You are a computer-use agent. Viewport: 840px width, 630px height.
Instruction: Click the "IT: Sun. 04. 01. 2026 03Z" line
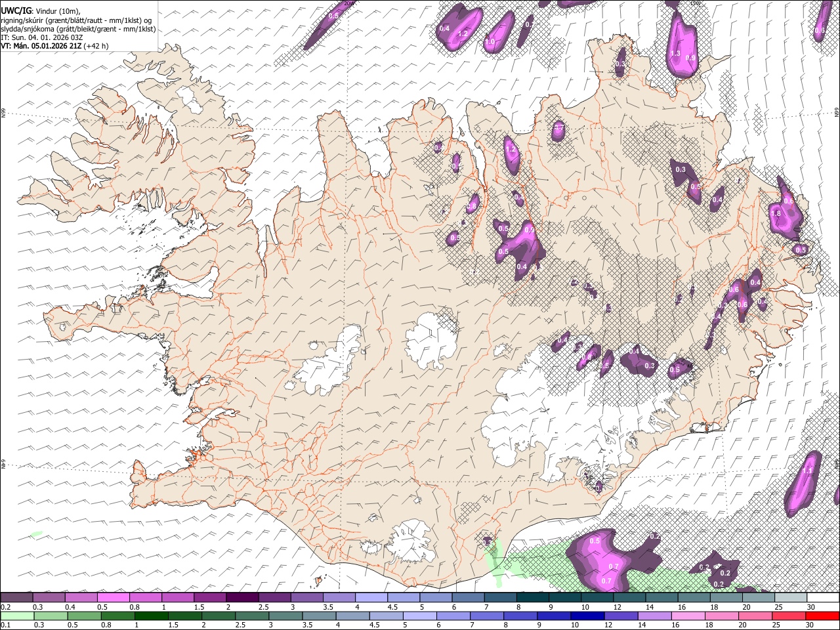coord(41,37)
